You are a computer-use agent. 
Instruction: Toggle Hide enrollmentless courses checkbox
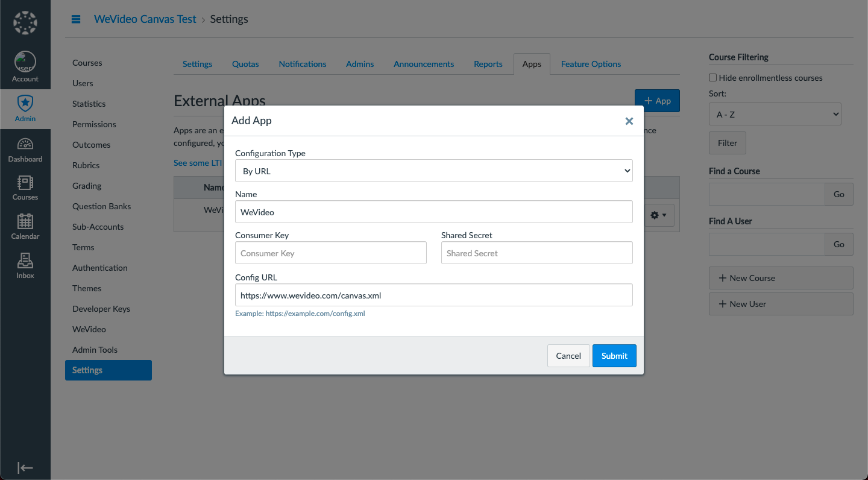click(712, 78)
